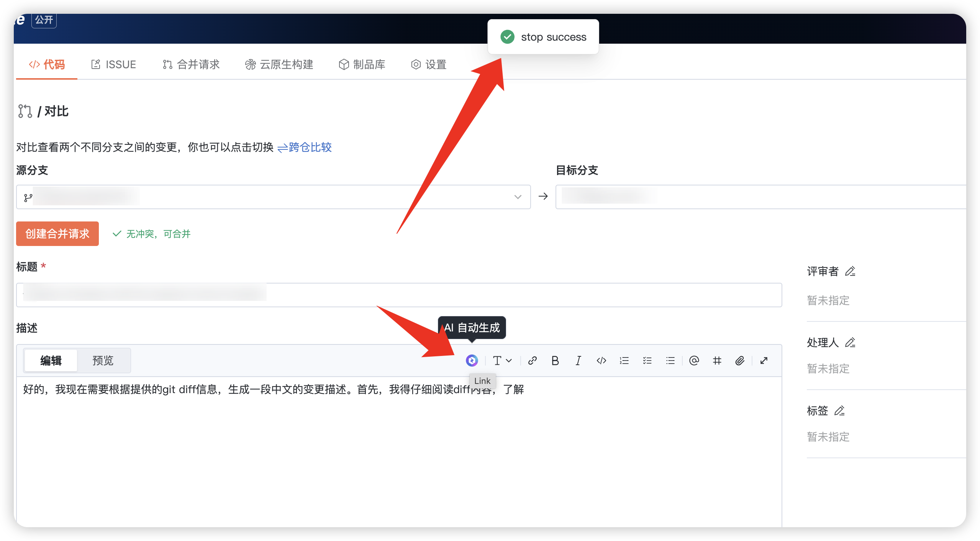Image resolution: width=980 pixels, height=541 pixels.
Task: Attach a file with the paperclip icon
Action: pyautogui.click(x=740, y=361)
